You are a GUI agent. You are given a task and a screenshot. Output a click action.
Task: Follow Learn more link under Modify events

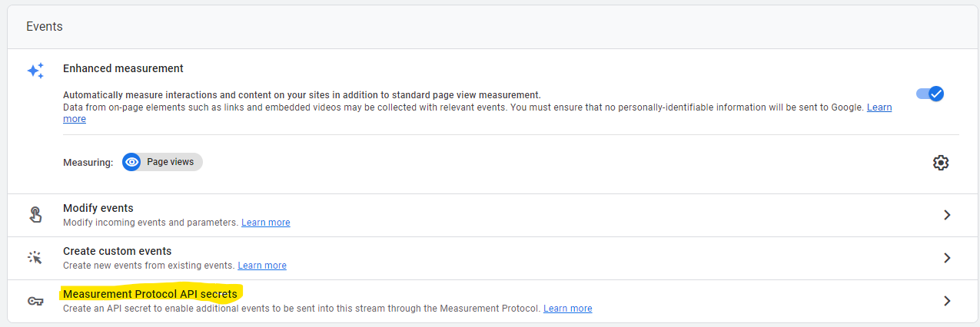[x=266, y=223]
